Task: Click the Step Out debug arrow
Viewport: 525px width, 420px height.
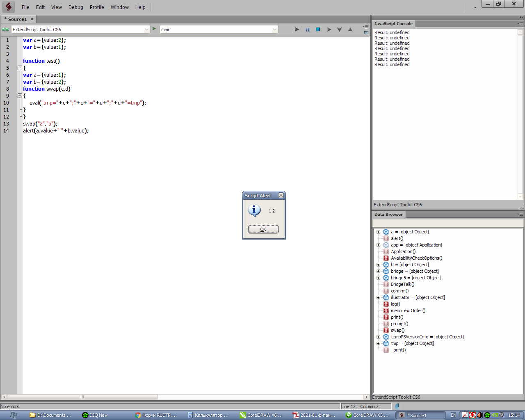Action: (x=350, y=30)
